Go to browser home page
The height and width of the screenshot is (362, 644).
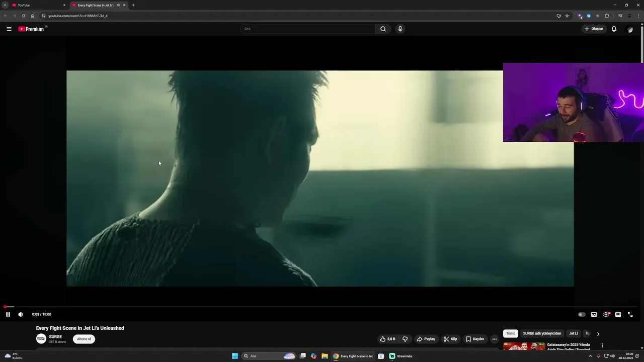point(33,16)
